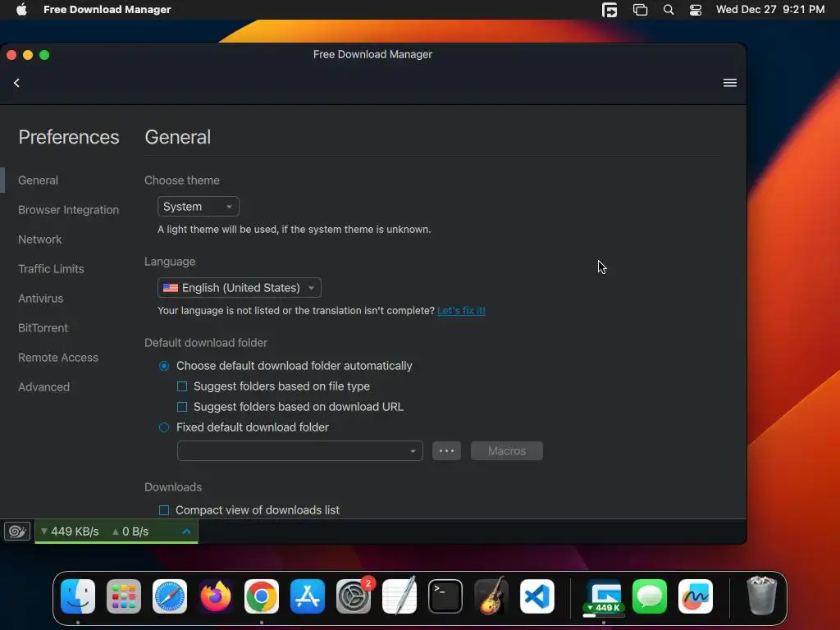Open Browser Integration preferences
The height and width of the screenshot is (630, 840).
tap(69, 210)
